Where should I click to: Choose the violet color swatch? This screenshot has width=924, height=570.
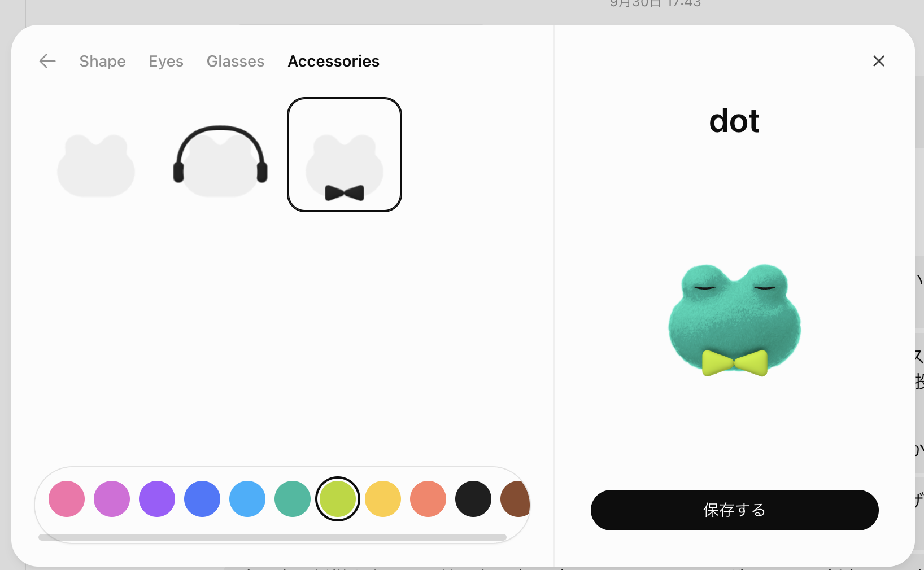click(157, 499)
